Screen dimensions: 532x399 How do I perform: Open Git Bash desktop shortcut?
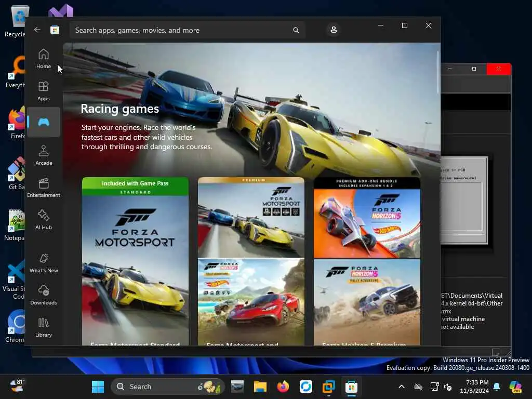click(x=16, y=173)
